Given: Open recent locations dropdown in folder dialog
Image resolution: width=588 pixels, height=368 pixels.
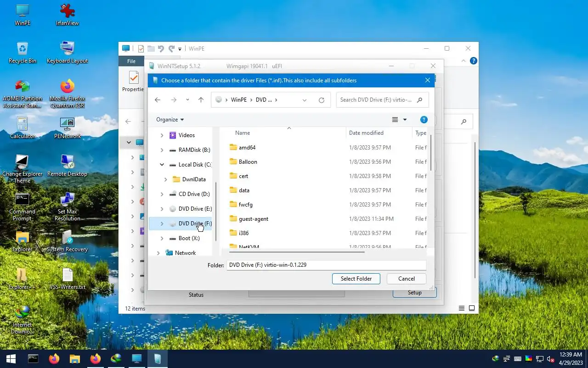Looking at the screenshot, I should click(187, 100).
